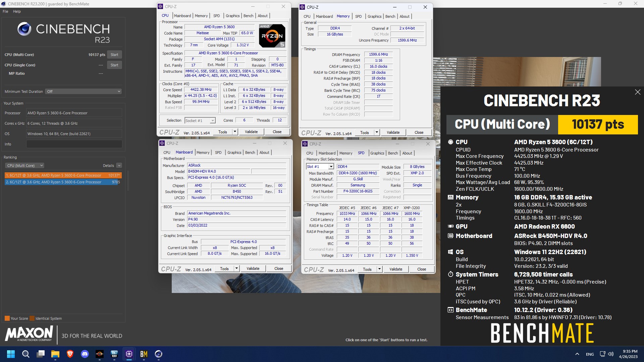Viewport: 644px width, 362px height.
Task: Open Cinebench taskbar icon
Action: click(x=159, y=354)
